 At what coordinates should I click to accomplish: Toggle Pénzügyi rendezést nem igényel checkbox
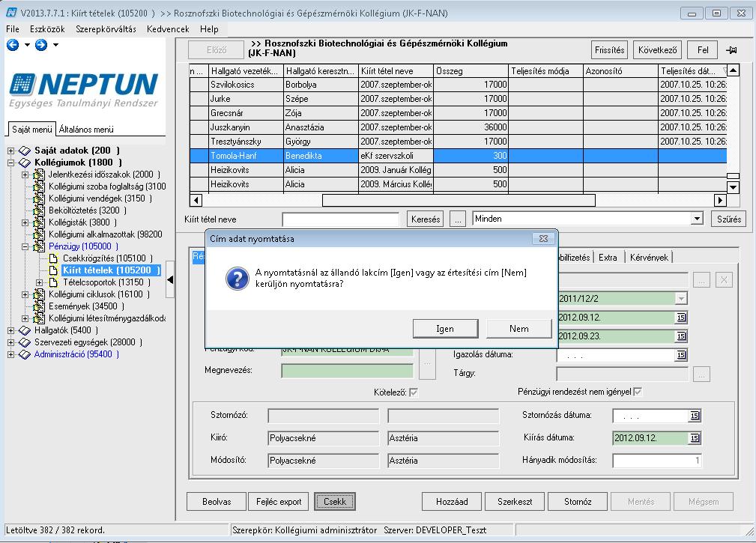[x=638, y=392]
